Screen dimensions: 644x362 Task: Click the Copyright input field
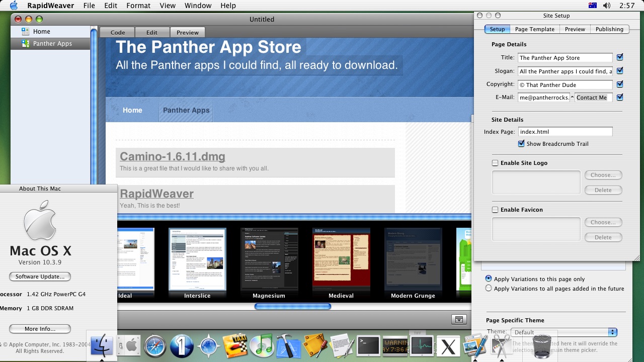click(565, 85)
